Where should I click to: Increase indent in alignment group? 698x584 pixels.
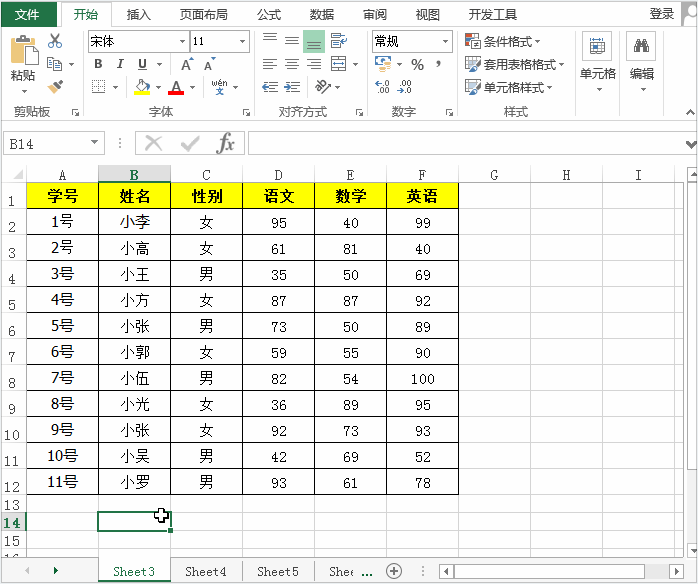(292, 87)
